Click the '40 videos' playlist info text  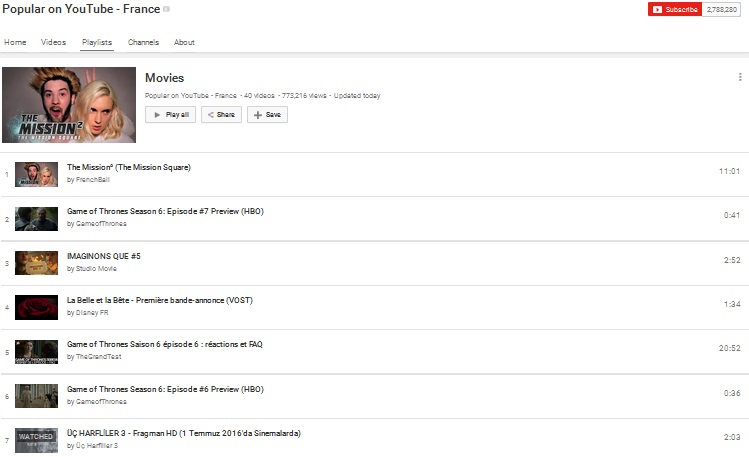259,96
